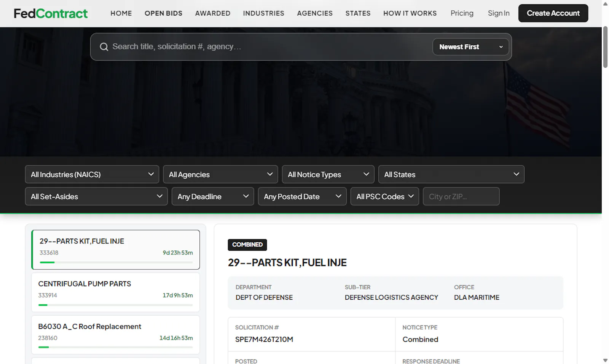
Task: Click the 17d 9h 53m countdown
Action: click(178, 295)
